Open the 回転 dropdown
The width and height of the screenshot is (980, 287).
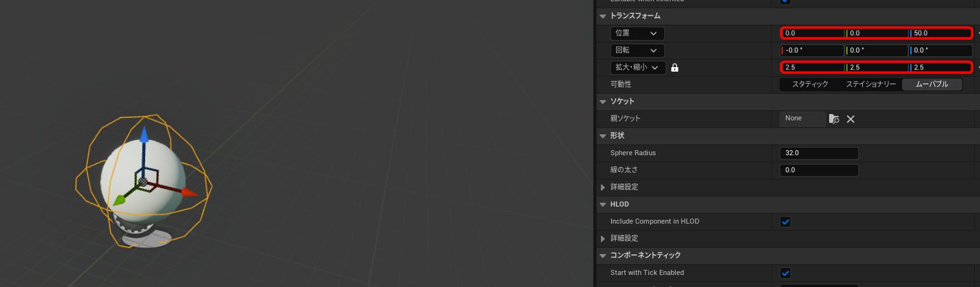click(x=637, y=50)
